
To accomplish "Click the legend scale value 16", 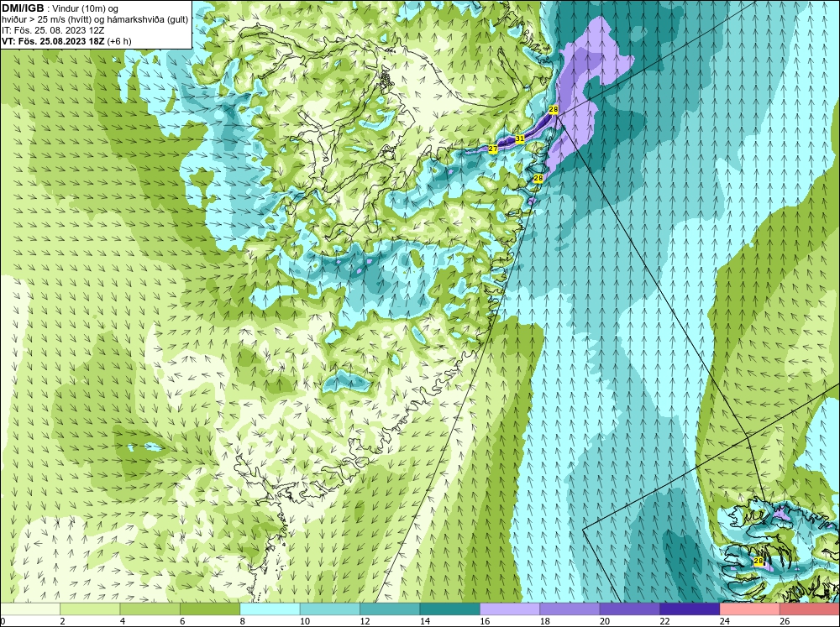I will pos(485,621).
